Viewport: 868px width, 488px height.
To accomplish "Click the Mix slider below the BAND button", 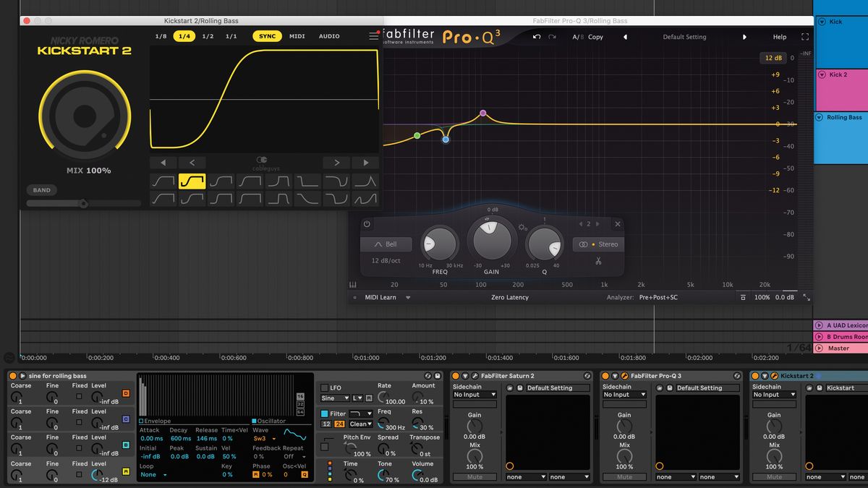I will tap(83, 203).
